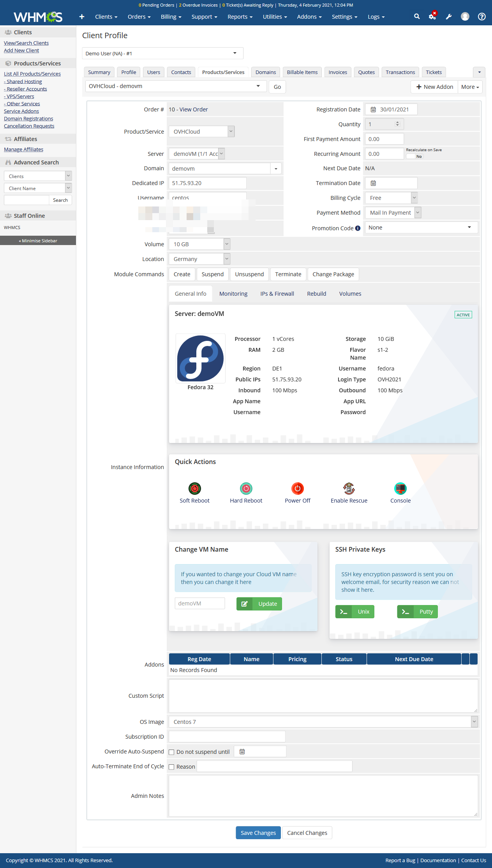This screenshot has height=868, width=492.
Task: Open Registration Date calendar icon
Action: coord(373,109)
